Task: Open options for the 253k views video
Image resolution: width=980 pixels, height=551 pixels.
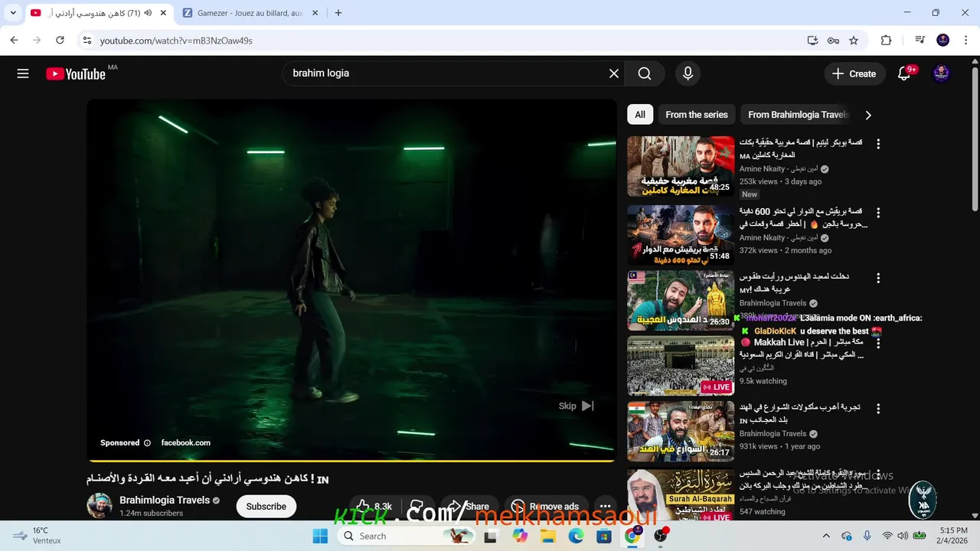Action: coord(878,144)
